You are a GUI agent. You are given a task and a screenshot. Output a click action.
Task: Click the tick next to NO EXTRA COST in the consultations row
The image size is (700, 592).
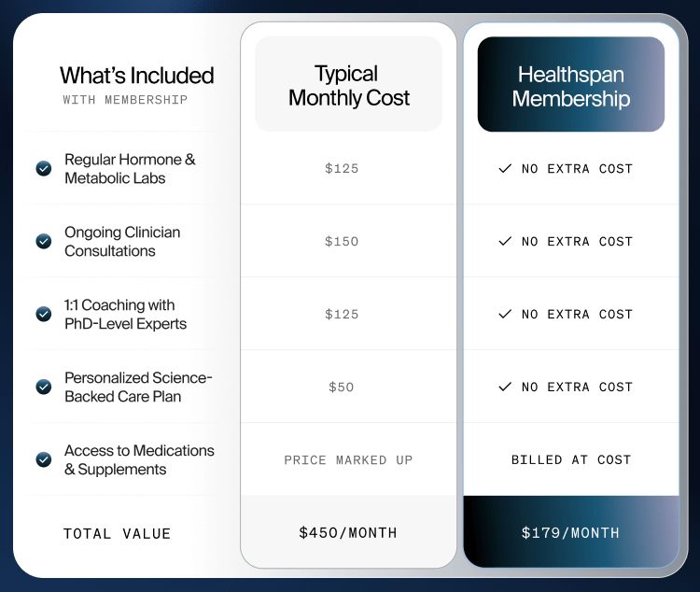click(505, 242)
